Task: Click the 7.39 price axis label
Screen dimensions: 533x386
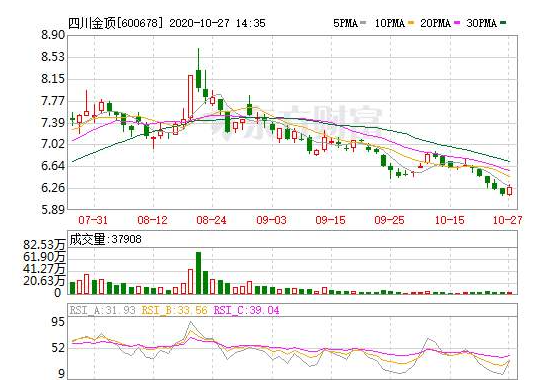Action: pos(53,123)
